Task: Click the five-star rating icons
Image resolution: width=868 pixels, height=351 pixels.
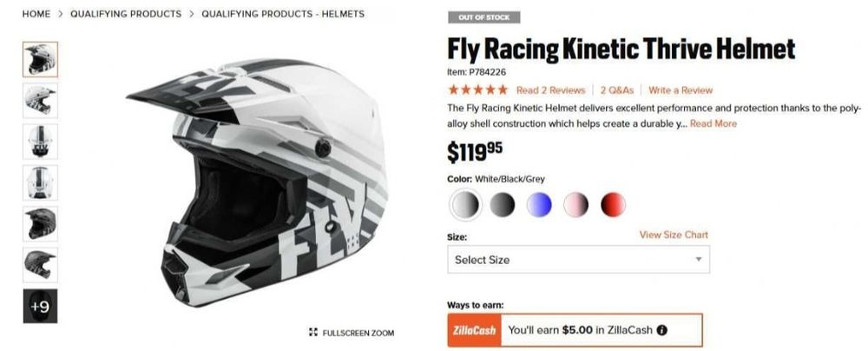Action: 477,89
